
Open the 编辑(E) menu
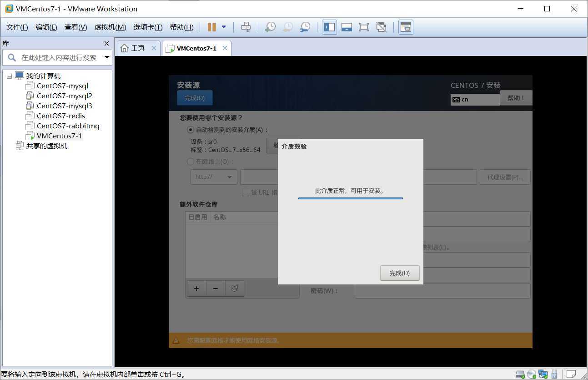(46, 27)
